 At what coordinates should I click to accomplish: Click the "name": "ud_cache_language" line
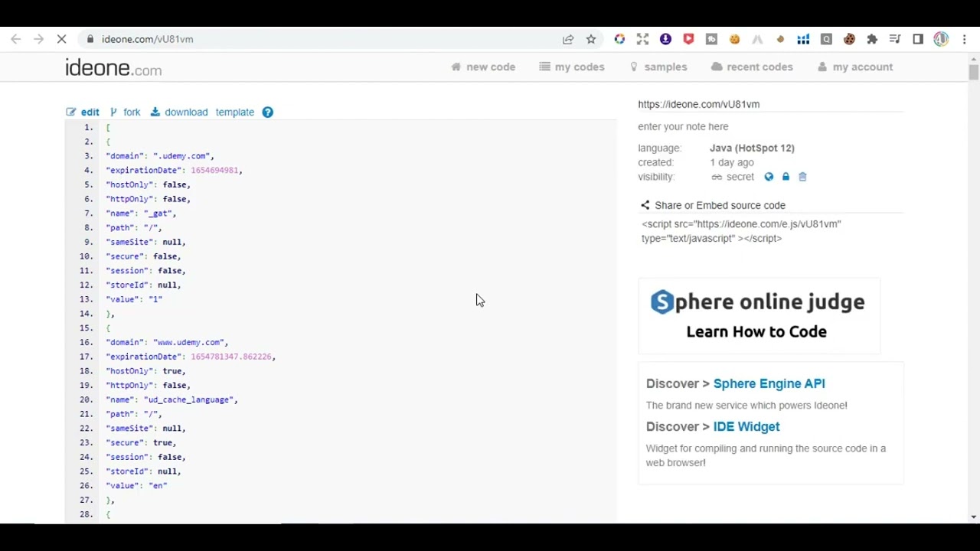(x=171, y=400)
